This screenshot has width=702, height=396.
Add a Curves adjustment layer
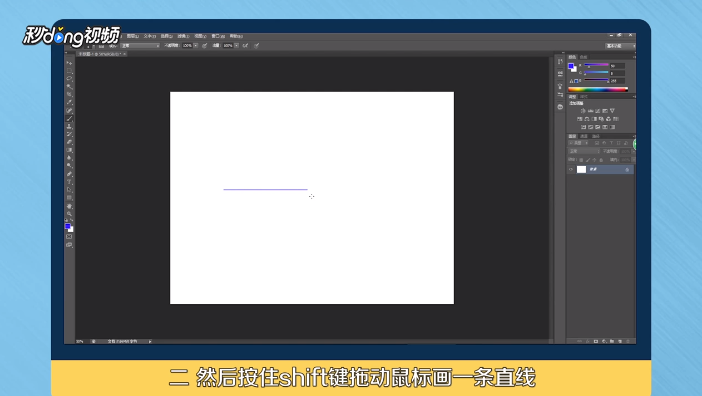(x=597, y=111)
